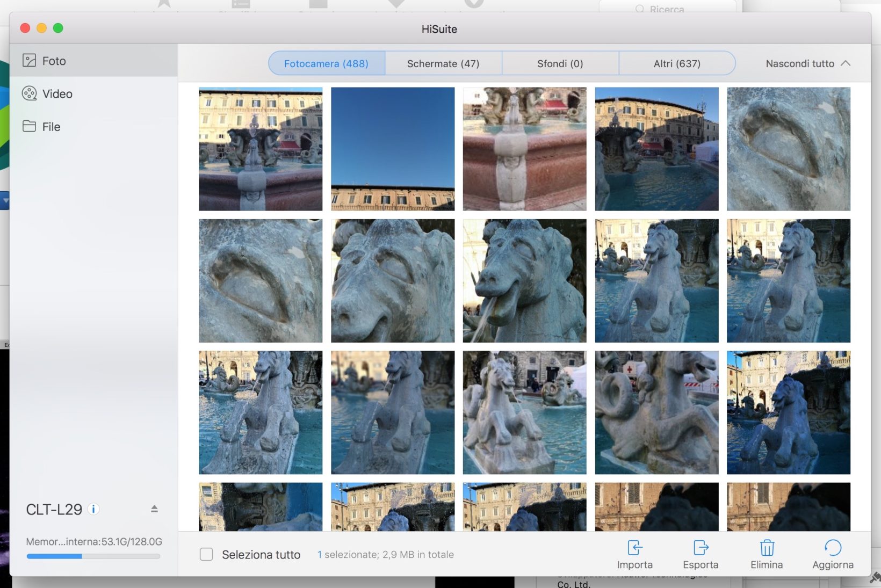Screen dimensions: 881x588
Task: Select fountain photo with white tent at right
Action: coord(656,149)
